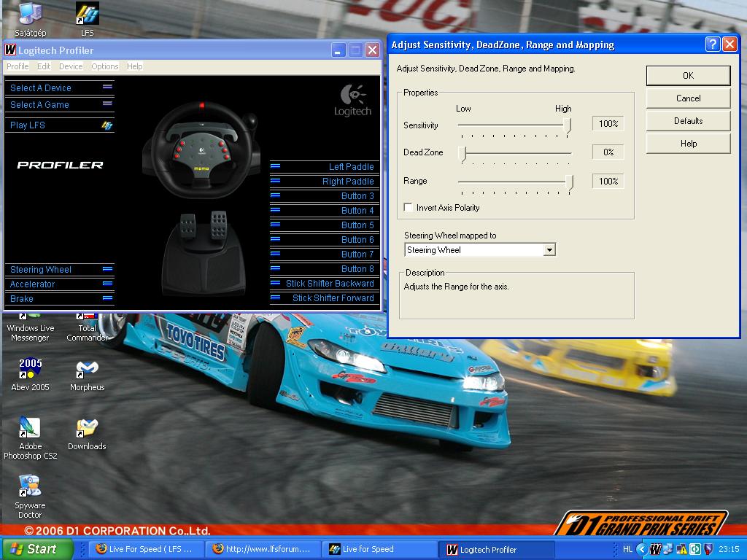Open the Button 8 assignment menu
This screenshot has width=747, height=560.
point(325,268)
